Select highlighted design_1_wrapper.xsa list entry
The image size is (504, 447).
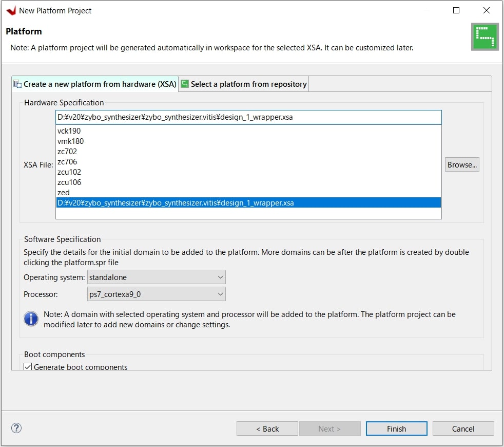[248, 203]
